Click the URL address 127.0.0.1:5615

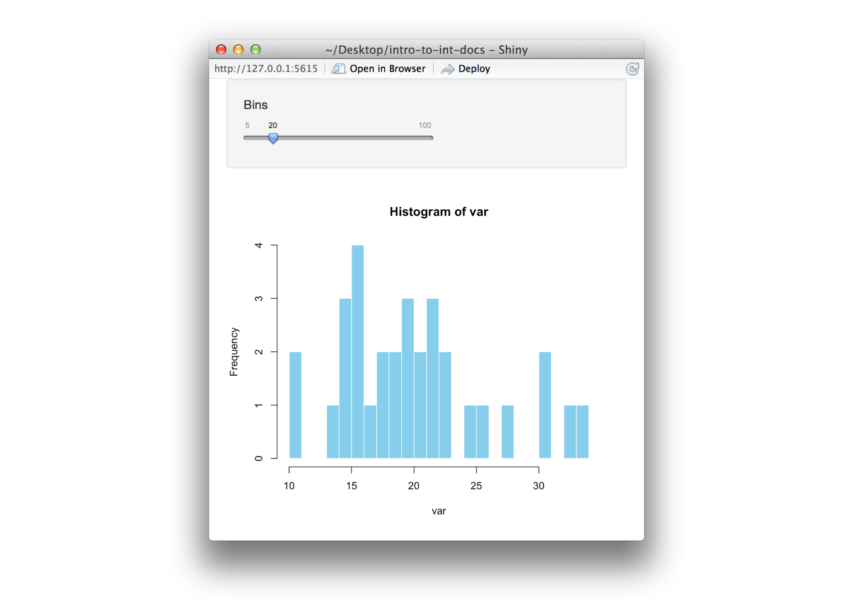coord(267,68)
